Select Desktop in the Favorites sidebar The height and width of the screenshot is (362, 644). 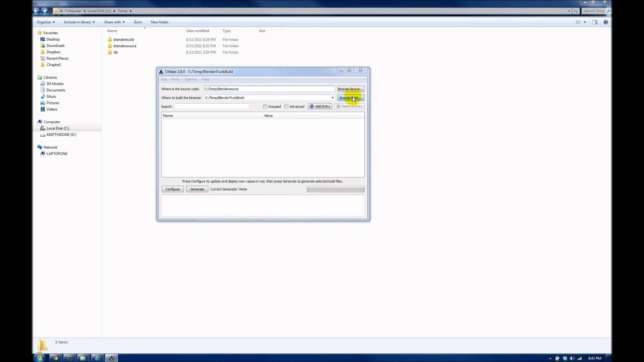[x=53, y=39]
